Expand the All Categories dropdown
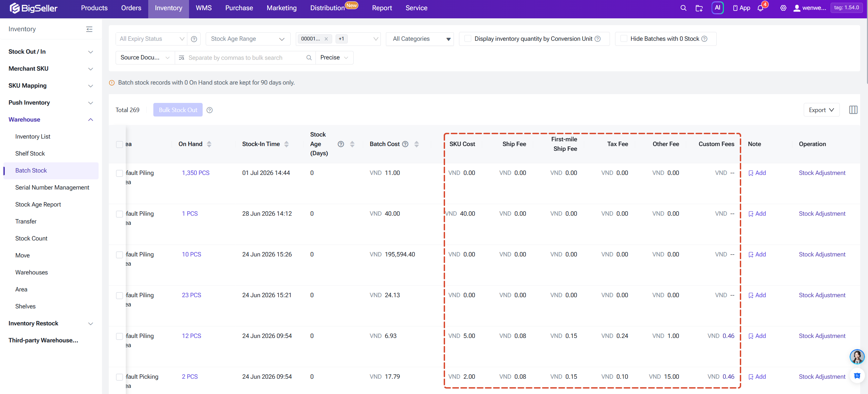 pos(420,39)
